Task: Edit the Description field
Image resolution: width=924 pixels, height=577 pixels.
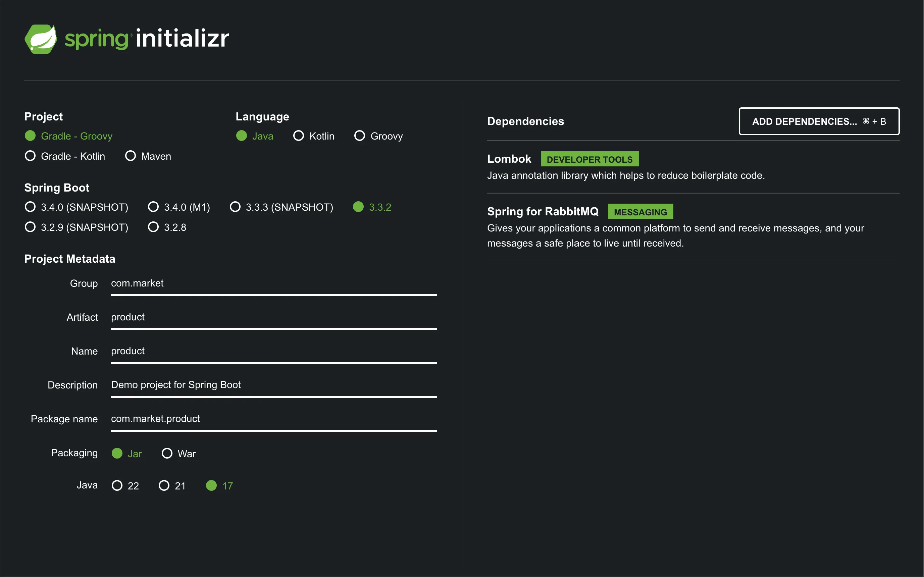Action: (273, 385)
